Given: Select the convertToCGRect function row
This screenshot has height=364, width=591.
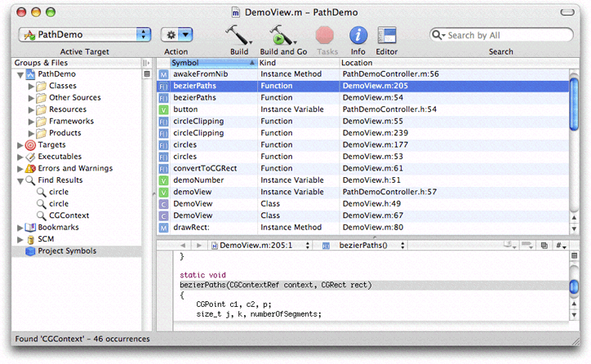Looking at the screenshot, I should click(x=204, y=168).
